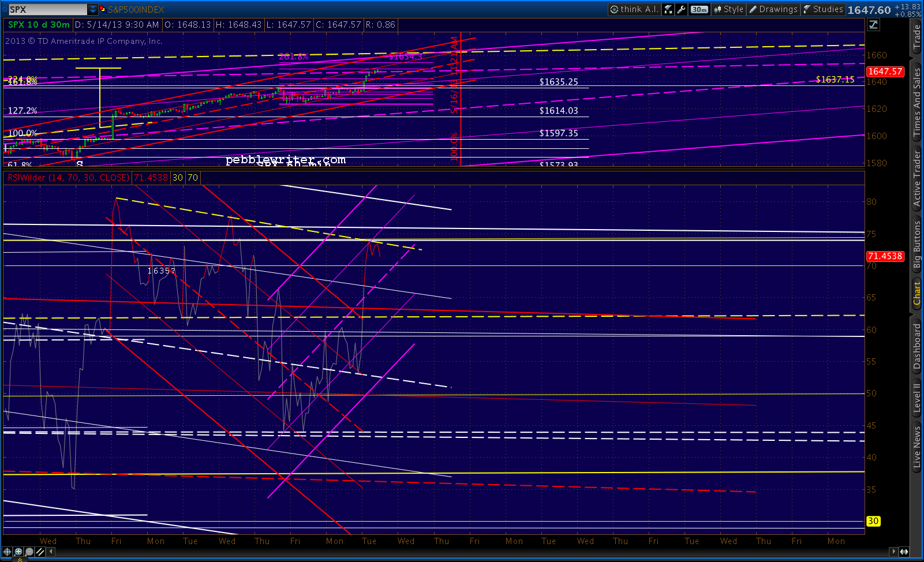
Task: Click the SPX symbol input field
Action: click(47, 9)
